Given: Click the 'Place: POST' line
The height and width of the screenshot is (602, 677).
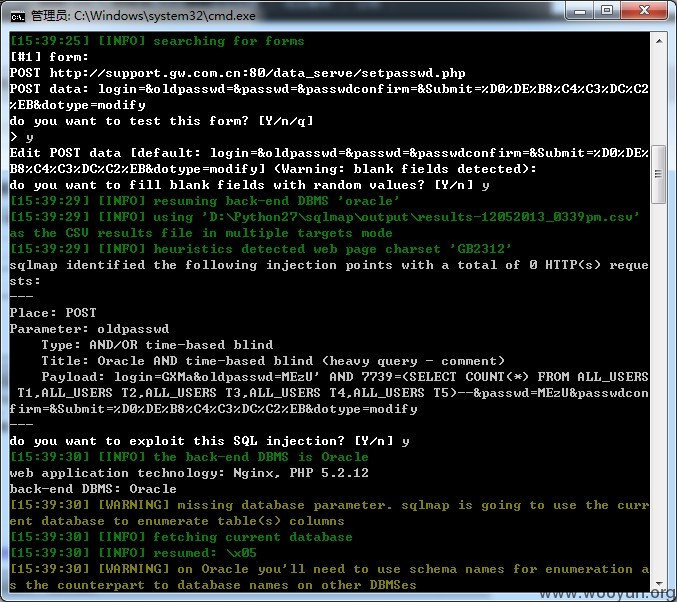Looking at the screenshot, I should (x=53, y=313).
